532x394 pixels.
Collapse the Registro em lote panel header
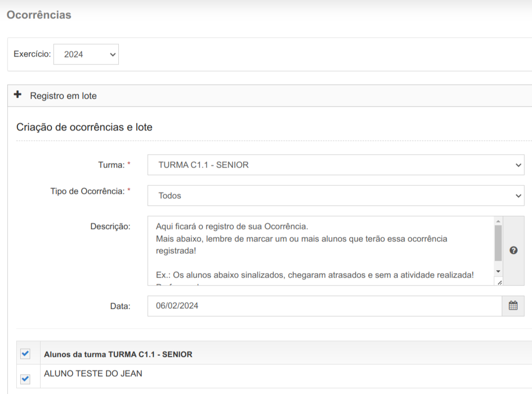pos(63,96)
